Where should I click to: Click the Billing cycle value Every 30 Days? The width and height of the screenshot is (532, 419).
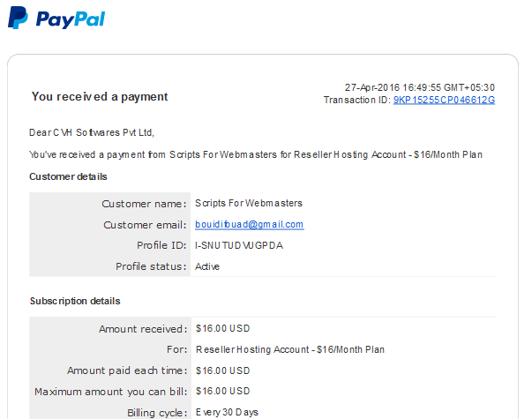(x=227, y=413)
